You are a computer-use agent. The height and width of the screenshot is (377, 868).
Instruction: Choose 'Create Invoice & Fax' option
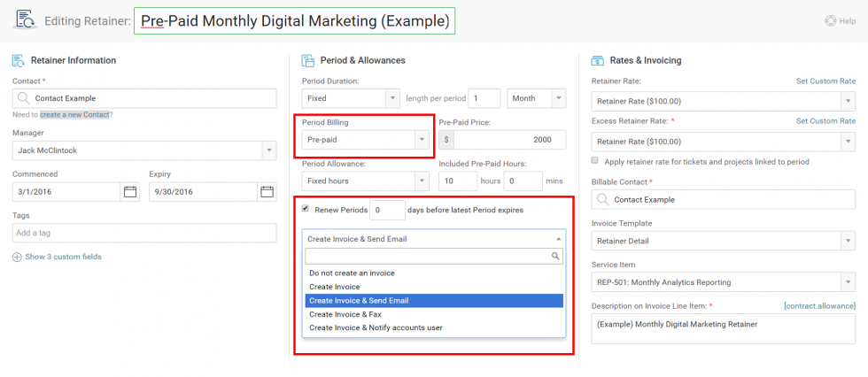tap(346, 314)
